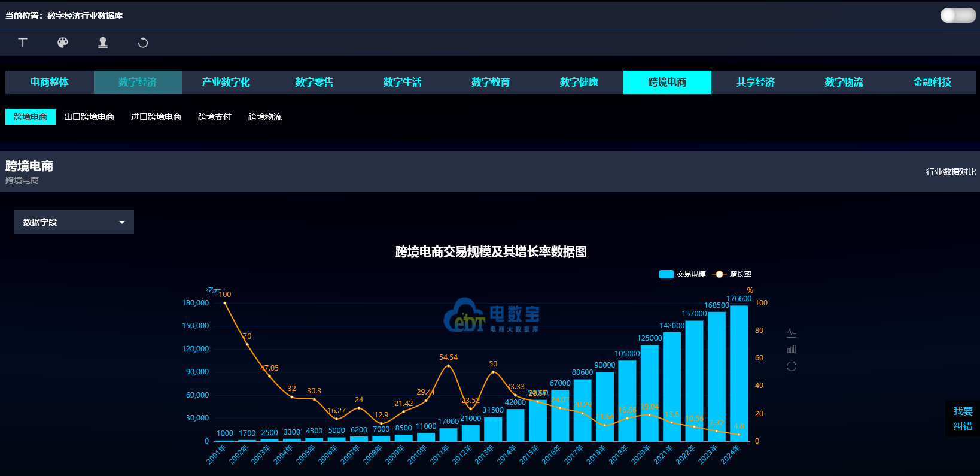
Task: Click the 2017年 bar labeled 80600
Action: pyautogui.click(x=583, y=410)
